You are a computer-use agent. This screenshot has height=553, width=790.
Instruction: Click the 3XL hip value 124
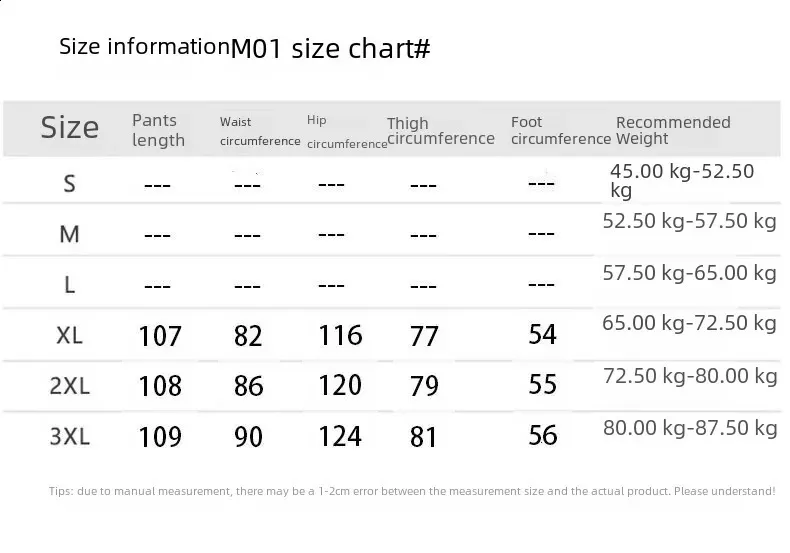[340, 436]
